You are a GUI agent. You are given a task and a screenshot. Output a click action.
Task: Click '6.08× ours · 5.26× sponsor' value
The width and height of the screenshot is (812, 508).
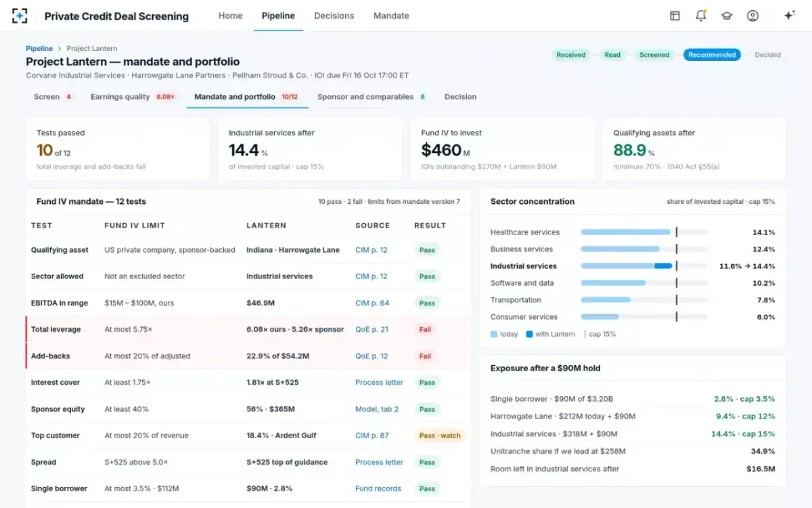pos(295,329)
